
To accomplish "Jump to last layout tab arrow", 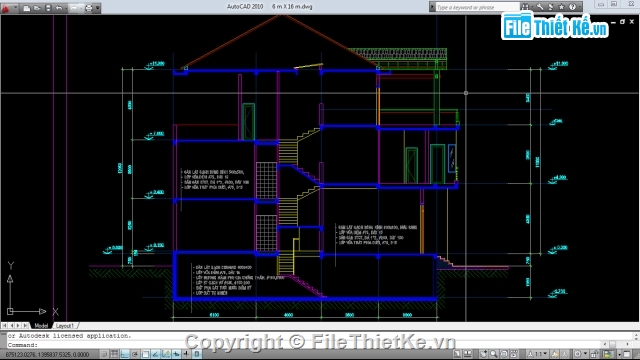I will 26,326.
